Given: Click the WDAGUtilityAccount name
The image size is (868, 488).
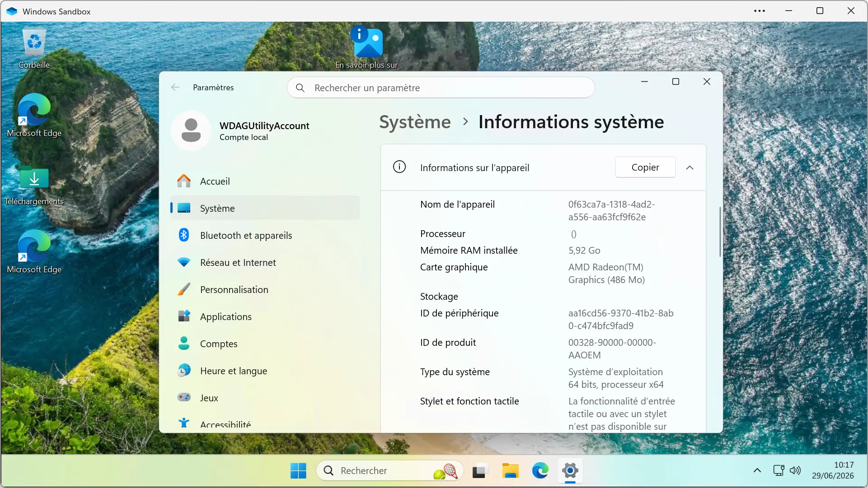Looking at the screenshot, I should 264,125.
